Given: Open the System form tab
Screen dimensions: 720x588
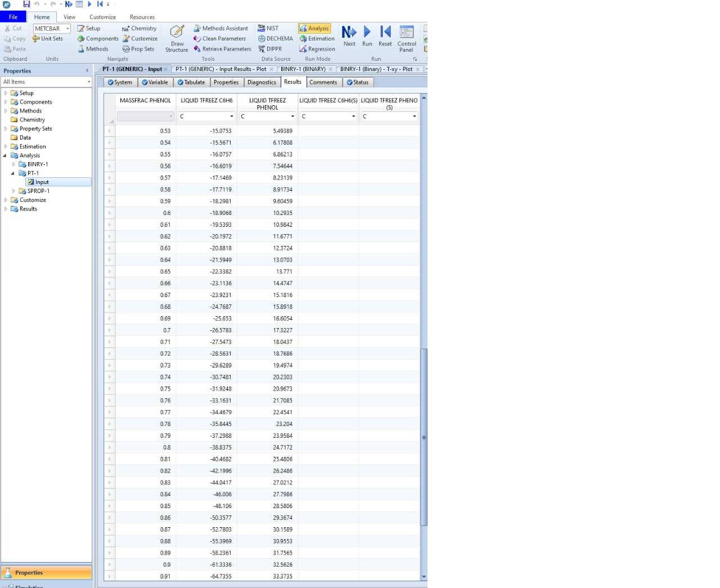Looking at the screenshot, I should 120,82.
